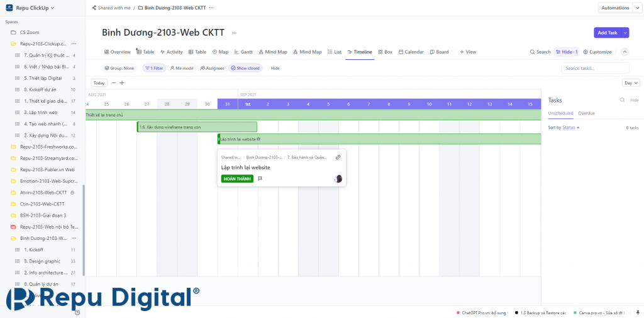Click the Today button
This screenshot has width=644, height=318.
point(99,82)
